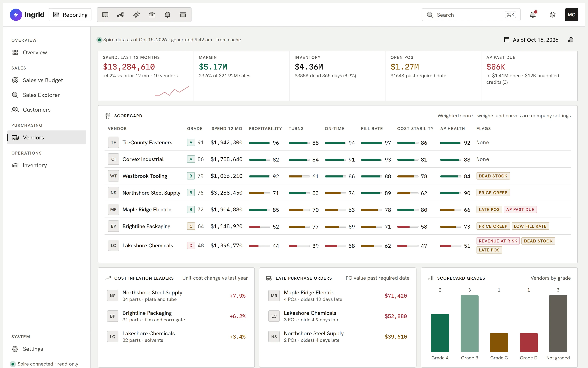Open the As of Oct 15, 2026 date picker
This screenshot has width=588, height=368.
pyautogui.click(x=531, y=40)
